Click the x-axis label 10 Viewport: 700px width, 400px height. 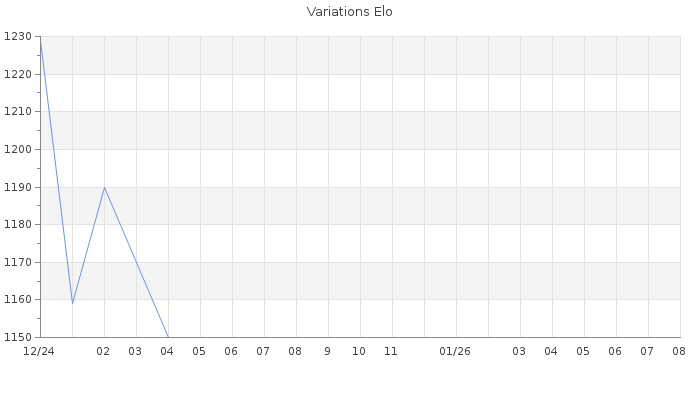point(359,352)
